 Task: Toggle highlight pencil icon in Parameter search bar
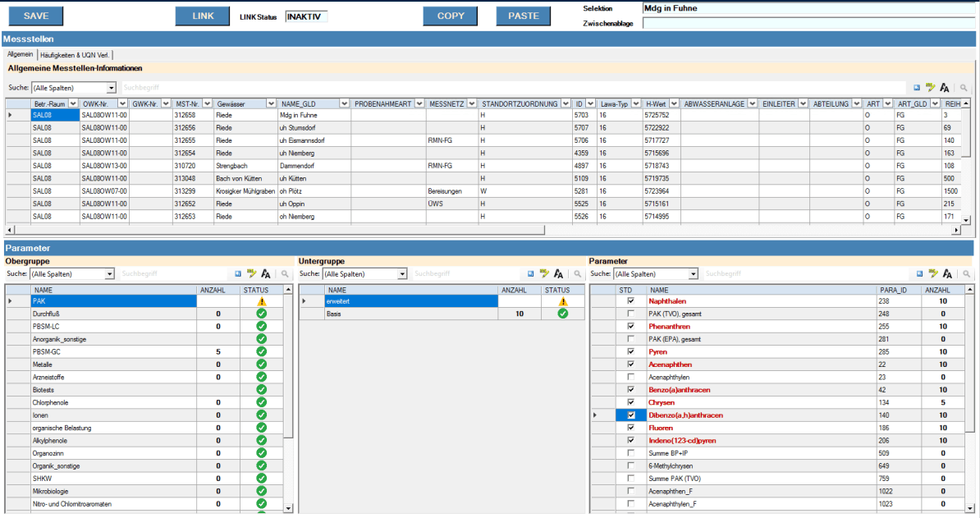[x=934, y=274]
